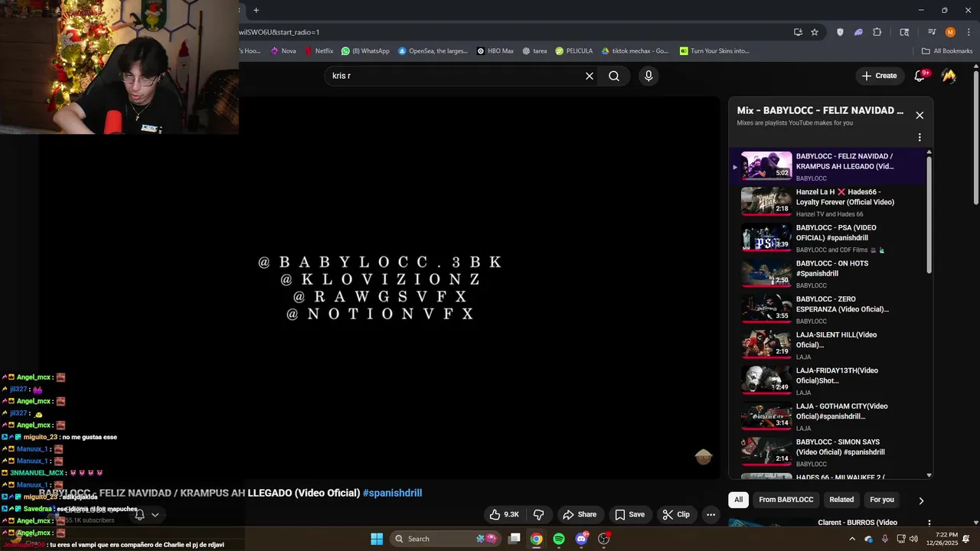Open Spotify from the taskbar
The height and width of the screenshot is (551, 980).
[559, 539]
